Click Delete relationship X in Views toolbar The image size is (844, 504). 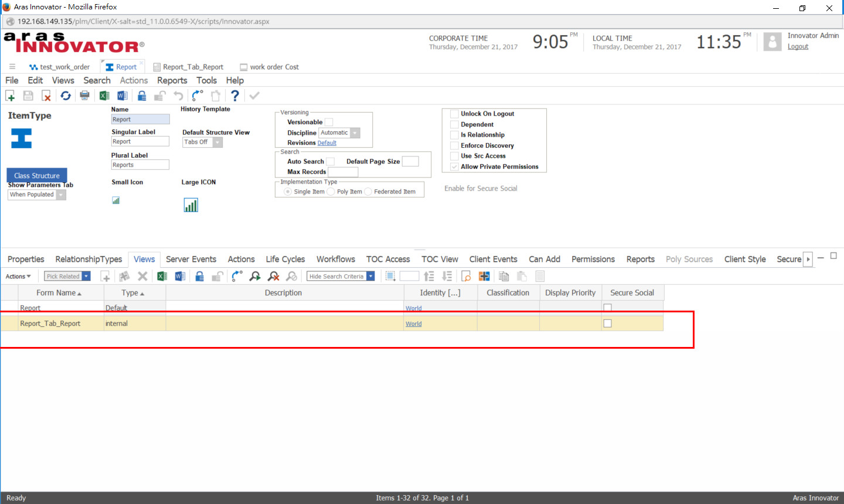click(x=142, y=276)
